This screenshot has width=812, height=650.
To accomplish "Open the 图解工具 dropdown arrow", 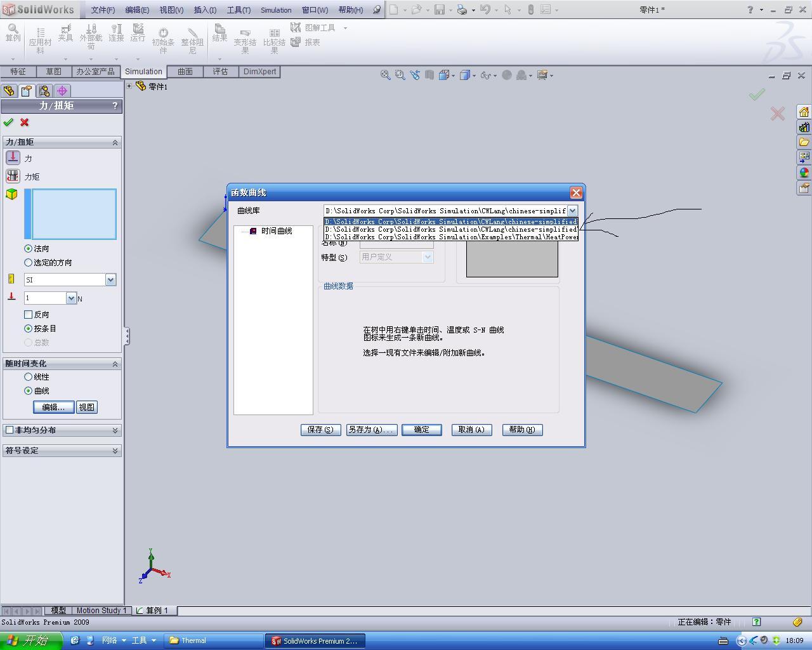I will tap(345, 28).
